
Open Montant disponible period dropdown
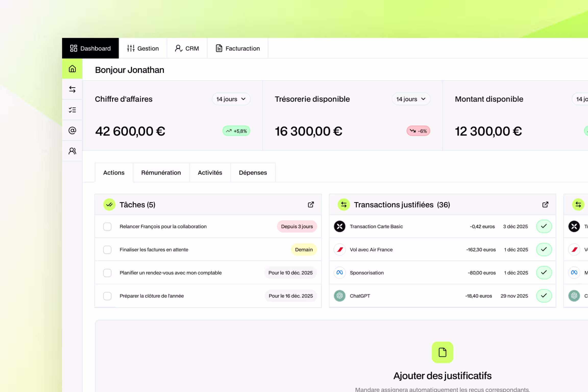pyautogui.click(x=581, y=99)
